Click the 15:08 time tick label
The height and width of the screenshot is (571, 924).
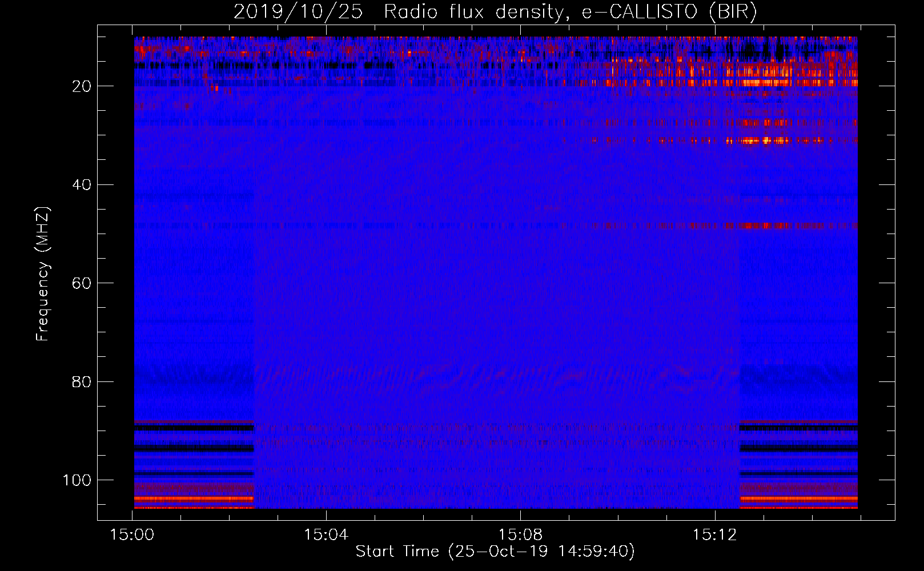pos(520,535)
